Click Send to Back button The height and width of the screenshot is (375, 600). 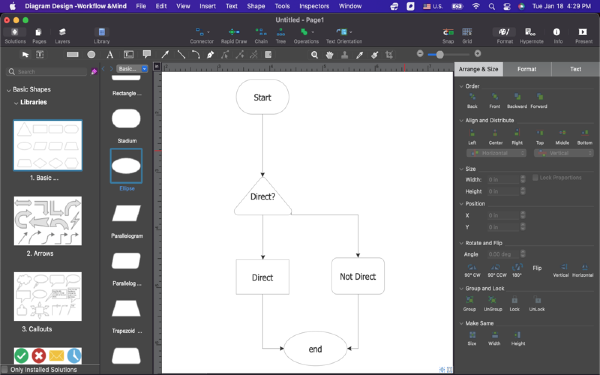coord(472,101)
